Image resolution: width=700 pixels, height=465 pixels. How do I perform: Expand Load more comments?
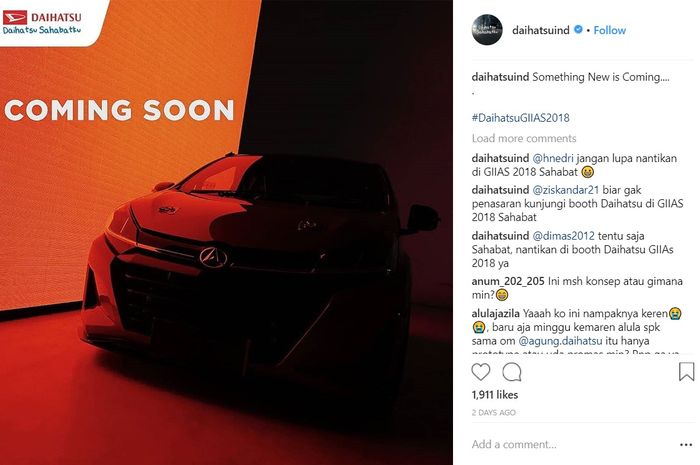524,138
